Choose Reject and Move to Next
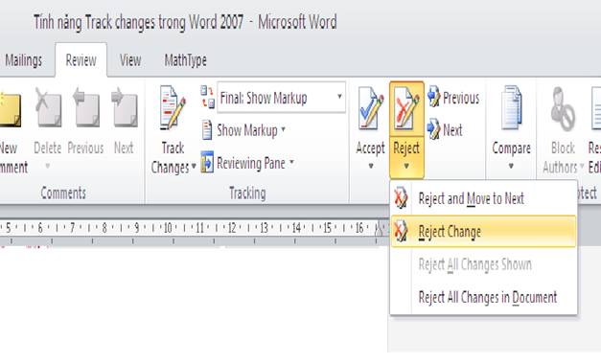The image size is (601, 364). [484, 198]
